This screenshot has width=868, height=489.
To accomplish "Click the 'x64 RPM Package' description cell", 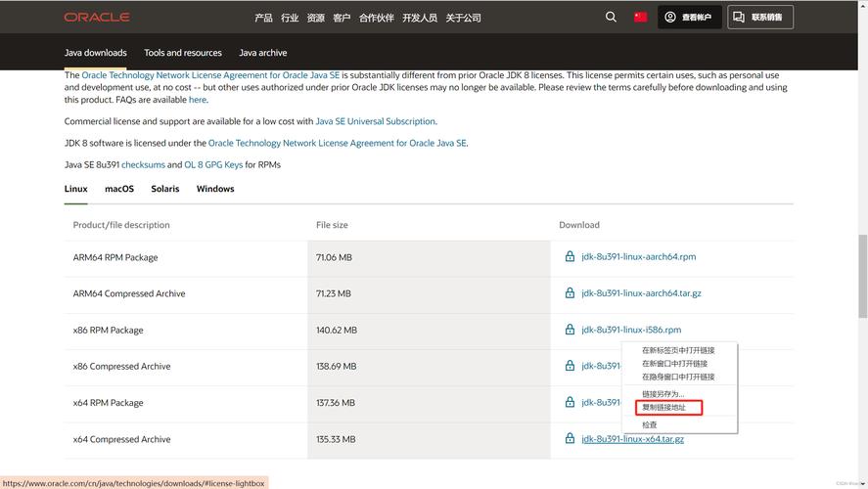I will pos(186,403).
